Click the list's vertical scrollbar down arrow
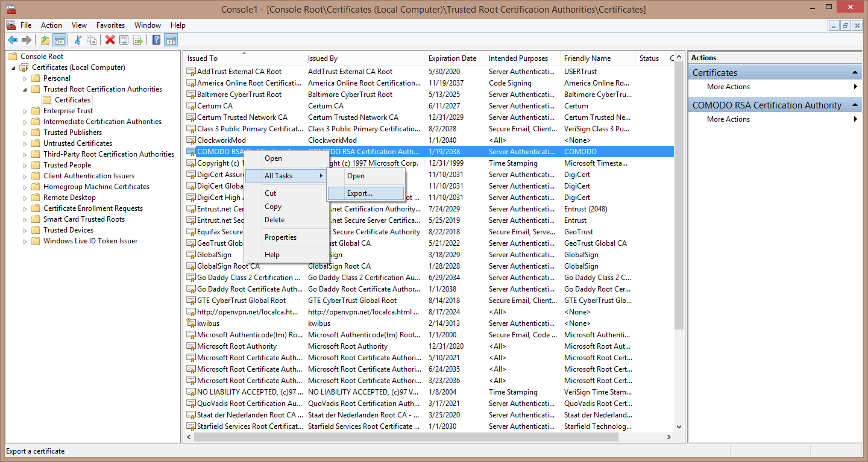The image size is (868, 462). 679,426
